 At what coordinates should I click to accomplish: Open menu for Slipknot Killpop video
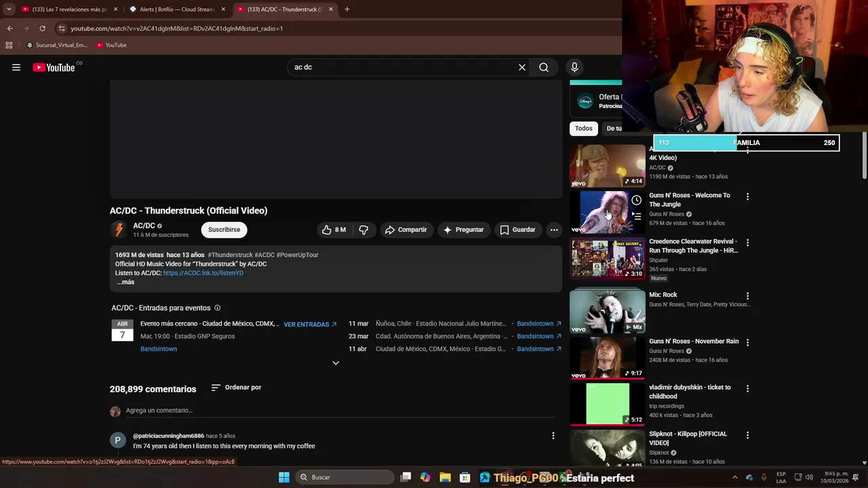[747, 435]
